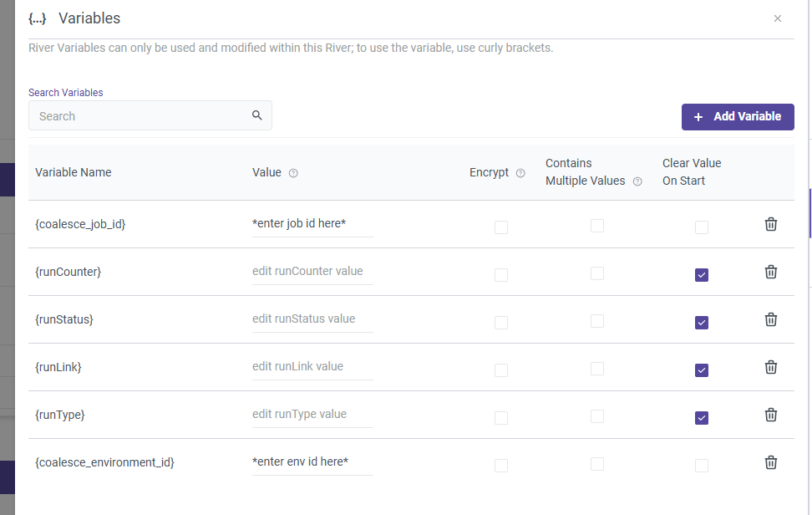Disable Clear Value On Start for runStatus

click(x=702, y=323)
